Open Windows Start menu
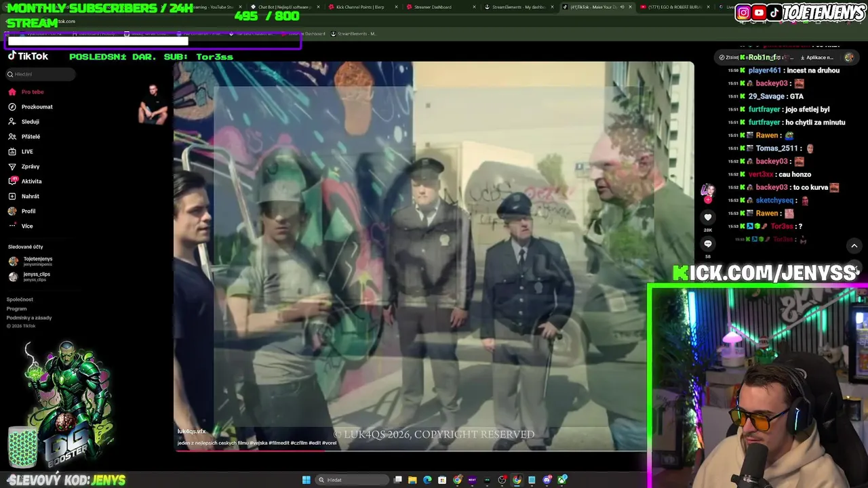 coord(307,480)
